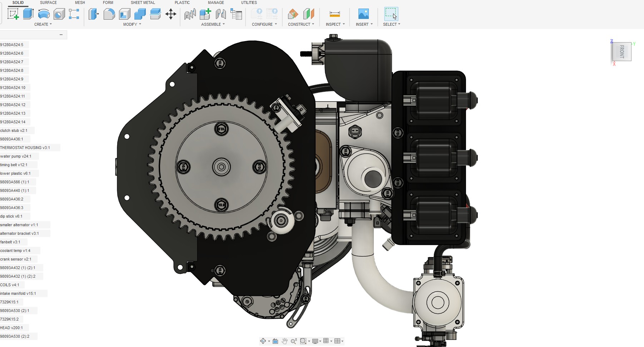Open the Display Settings dropdown
Screen dimensions: 644x347
[316, 341]
